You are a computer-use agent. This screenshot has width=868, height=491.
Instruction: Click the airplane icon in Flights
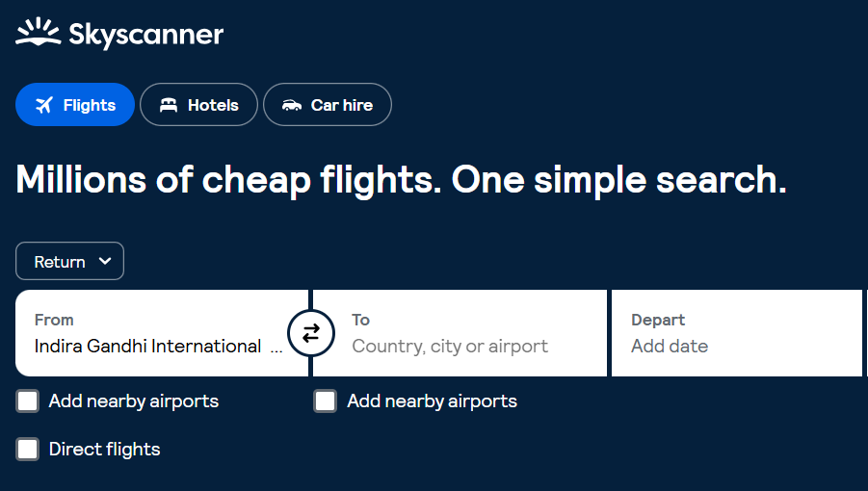click(44, 105)
